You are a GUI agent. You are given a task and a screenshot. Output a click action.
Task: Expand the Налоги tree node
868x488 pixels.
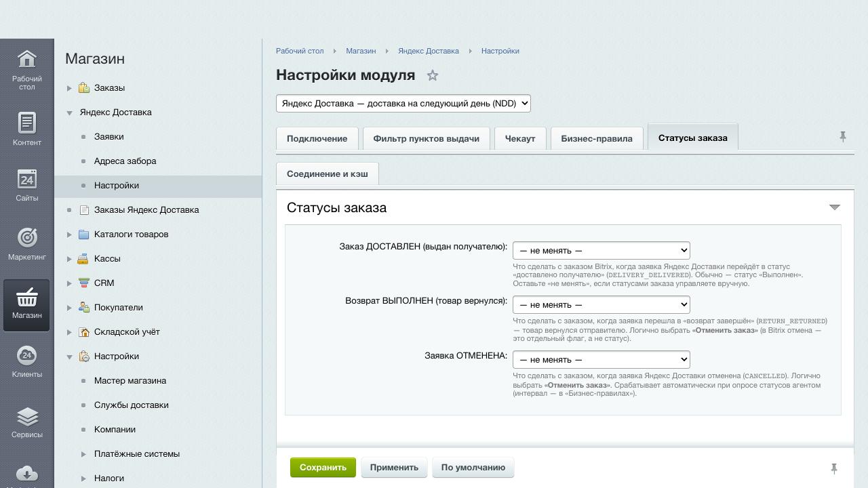[x=84, y=479]
